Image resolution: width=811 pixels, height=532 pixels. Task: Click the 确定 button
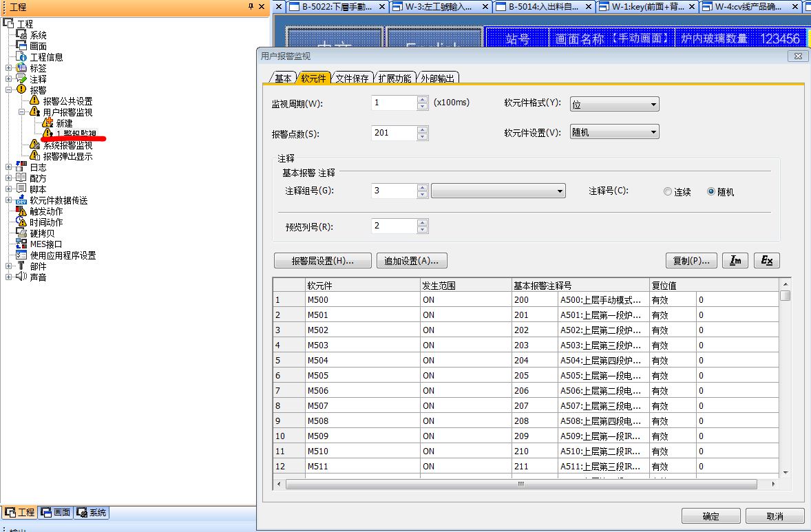click(710, 516)
